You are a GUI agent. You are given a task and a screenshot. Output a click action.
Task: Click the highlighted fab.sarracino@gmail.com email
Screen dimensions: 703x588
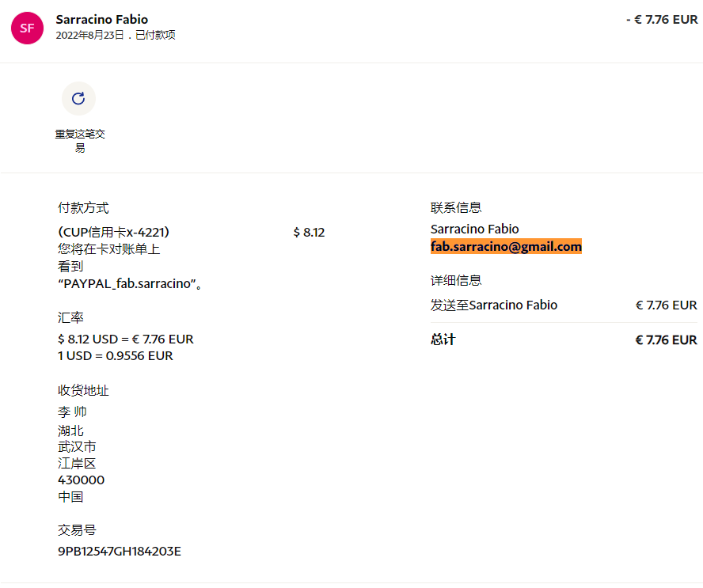506,247
